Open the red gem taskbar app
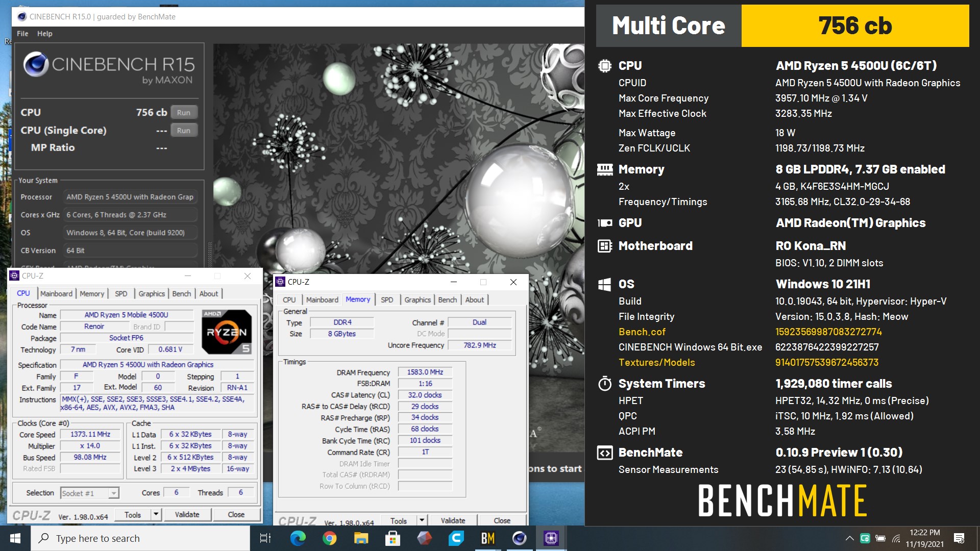 pyautogui.click(x=424, y=538)
